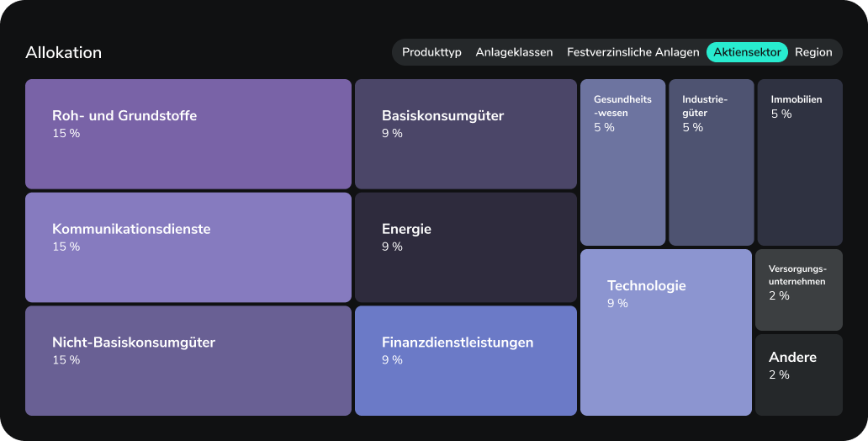
Task: Open the Immobilien 5 % tile
Action: [x=800, y=162]
